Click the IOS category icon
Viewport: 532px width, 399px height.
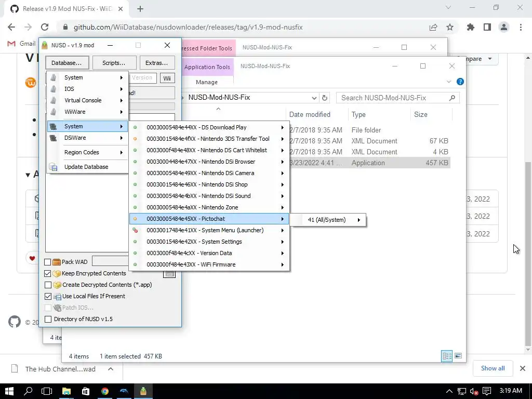pos(54,89)
